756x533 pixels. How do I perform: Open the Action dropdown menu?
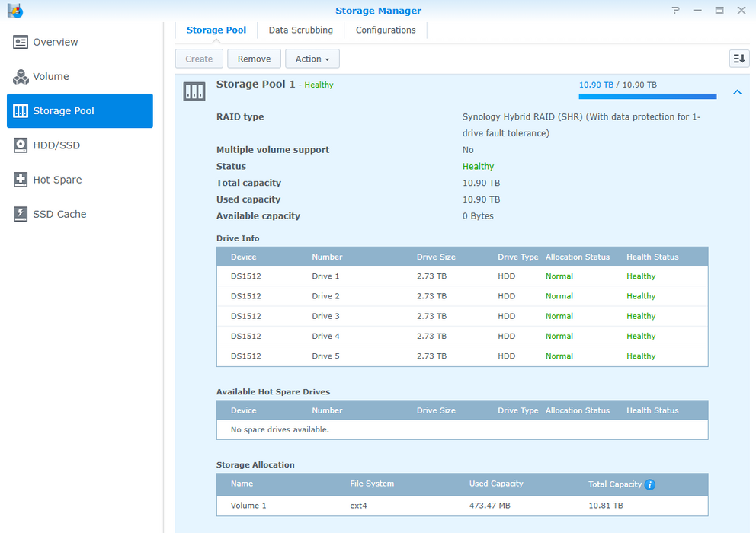coord(312,59)
